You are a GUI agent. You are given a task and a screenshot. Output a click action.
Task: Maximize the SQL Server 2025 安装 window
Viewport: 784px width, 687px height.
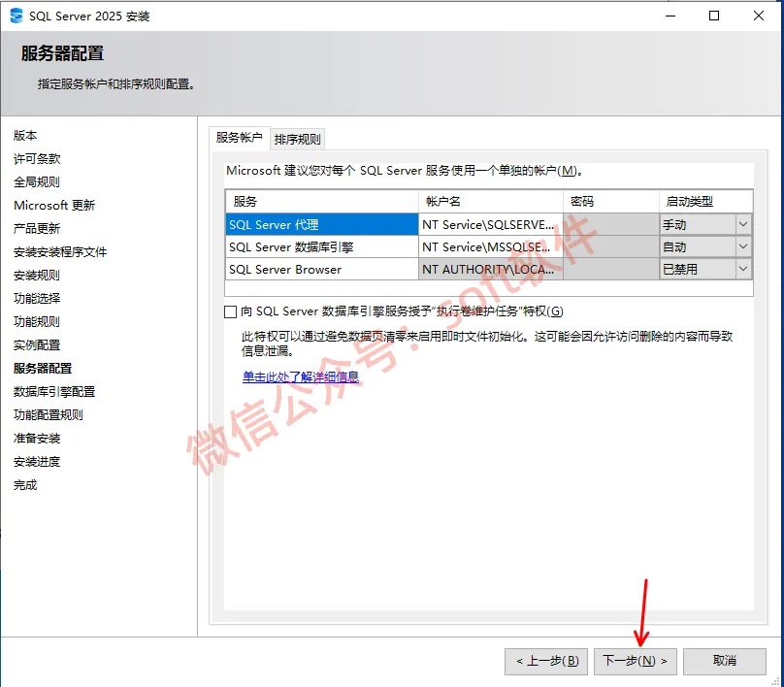(714, 16)
